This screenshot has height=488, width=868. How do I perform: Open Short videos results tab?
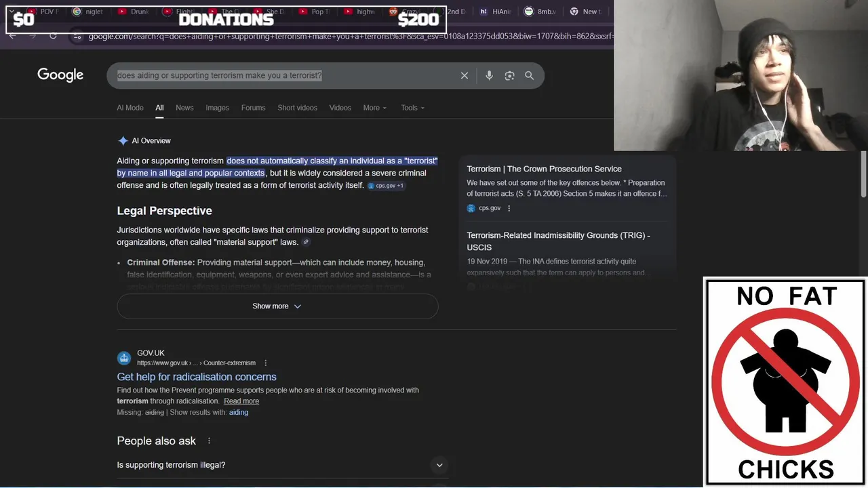point(297,108)
